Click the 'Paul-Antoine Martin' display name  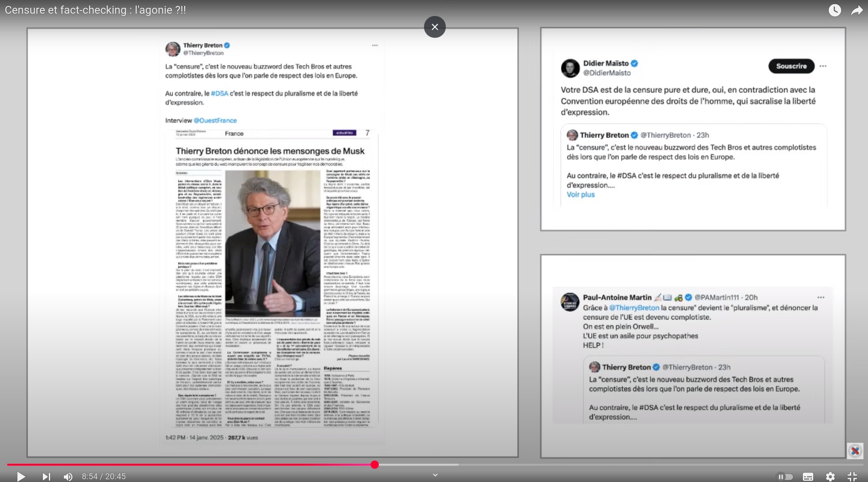pos(617,297)
